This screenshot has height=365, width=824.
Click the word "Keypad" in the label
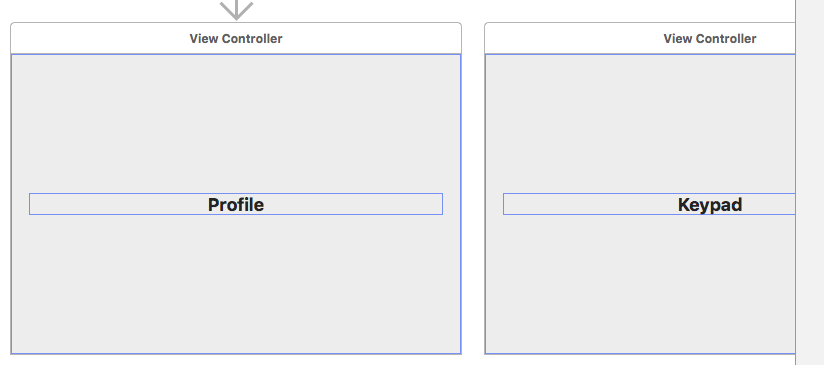(710, 204)
